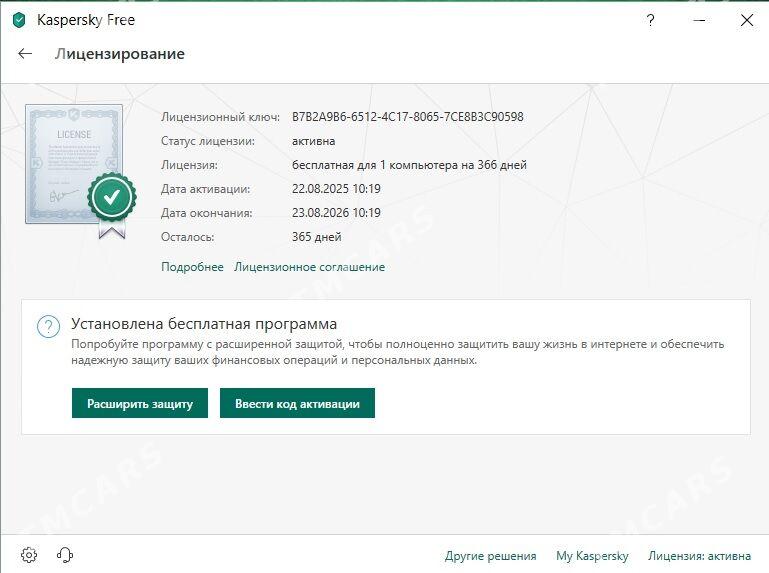Image resolution: width=769 pixels, height=573 pixels.
Task: Open the 'My Kaspersky' link
Action: pyautogui.click(x=592, y=556)
